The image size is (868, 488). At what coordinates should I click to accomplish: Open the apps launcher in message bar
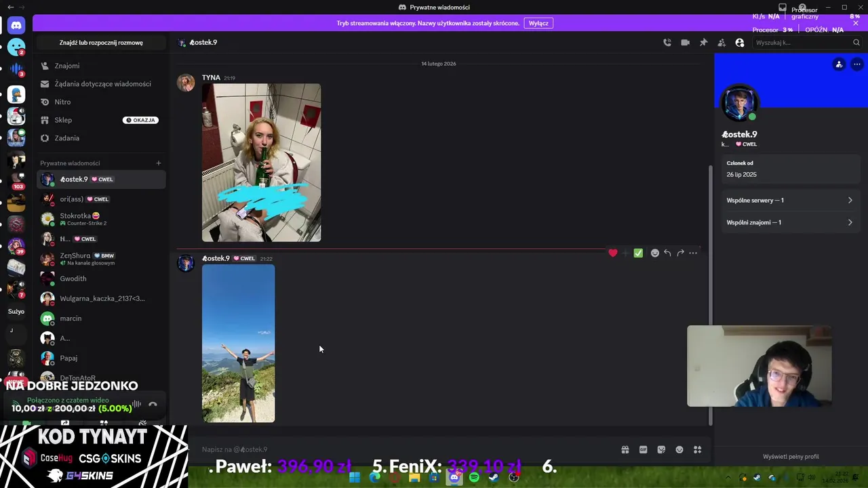pyautogui.click(x=697, y=449)
